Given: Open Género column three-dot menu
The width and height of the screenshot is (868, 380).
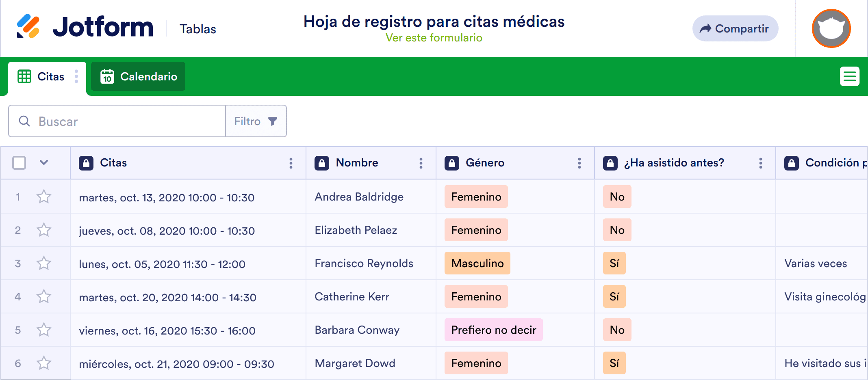Looking at the screenshot, I should tap(579, 163).
